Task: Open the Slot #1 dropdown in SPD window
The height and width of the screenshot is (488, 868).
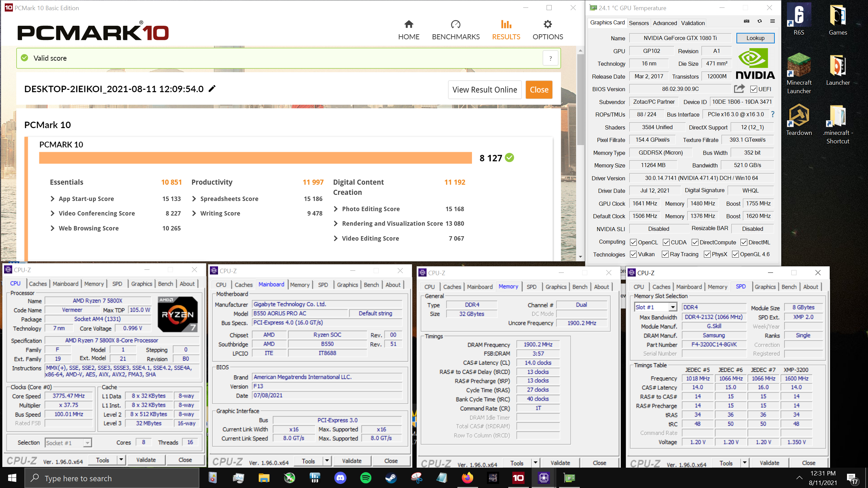Action: (673, 307)
